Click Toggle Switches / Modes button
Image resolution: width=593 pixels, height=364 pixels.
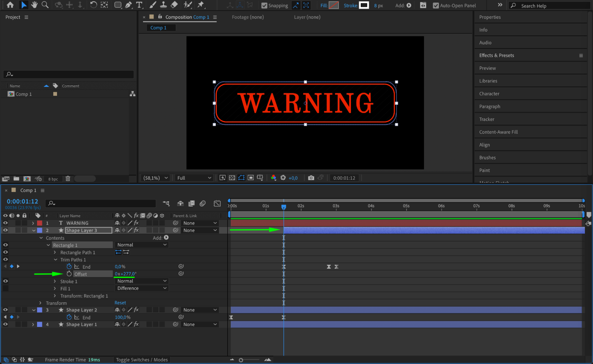coord(142,360)
